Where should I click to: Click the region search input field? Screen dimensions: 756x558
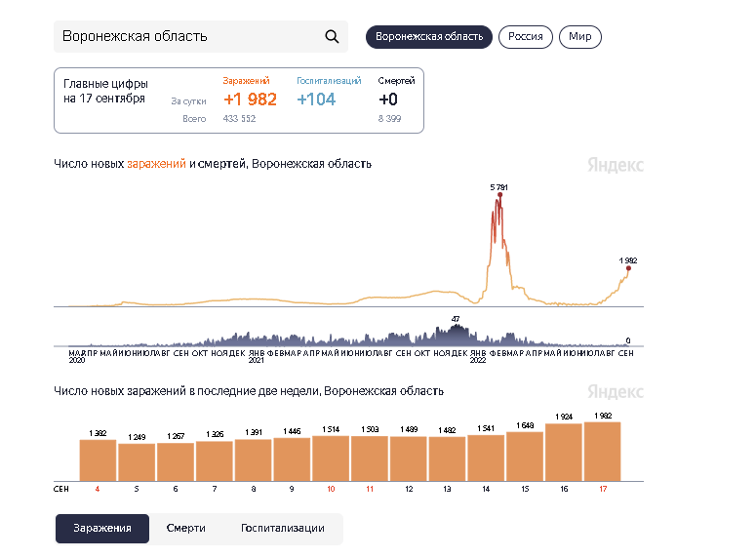pos(185,37)
